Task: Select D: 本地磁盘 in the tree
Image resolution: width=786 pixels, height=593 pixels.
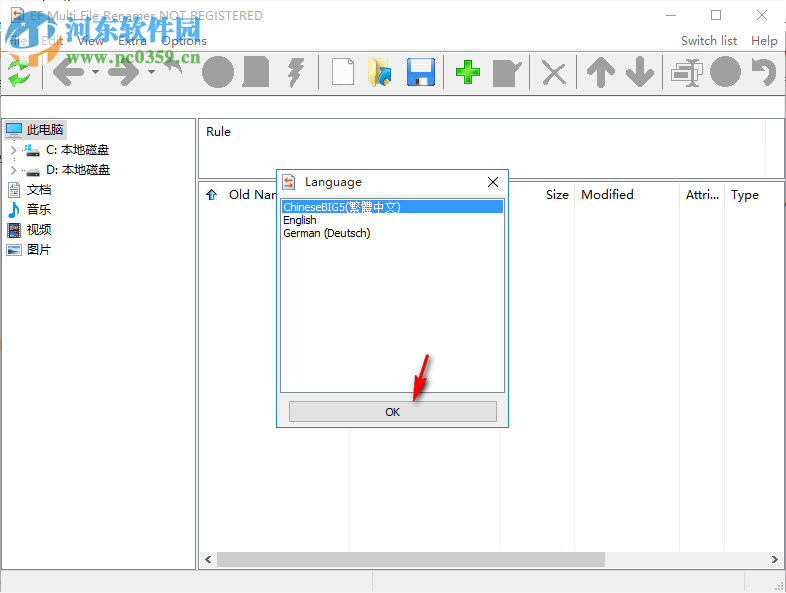Action: click(x=78, y=170)
